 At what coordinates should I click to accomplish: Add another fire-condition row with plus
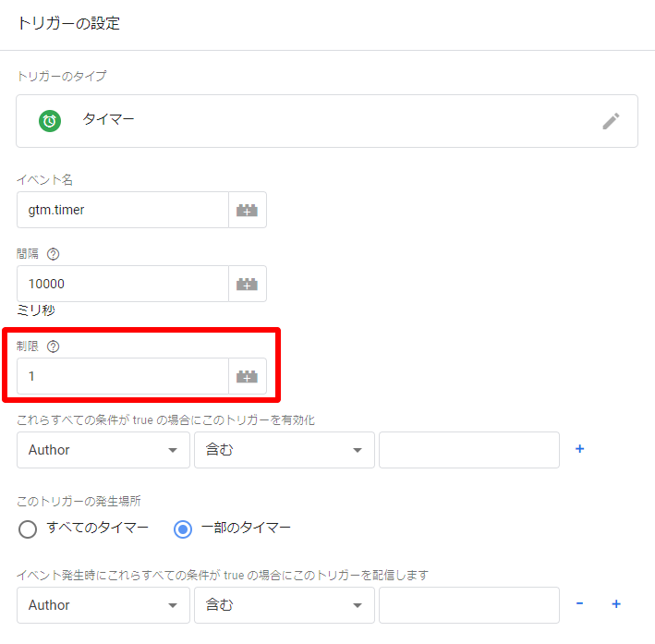(615, 604)
